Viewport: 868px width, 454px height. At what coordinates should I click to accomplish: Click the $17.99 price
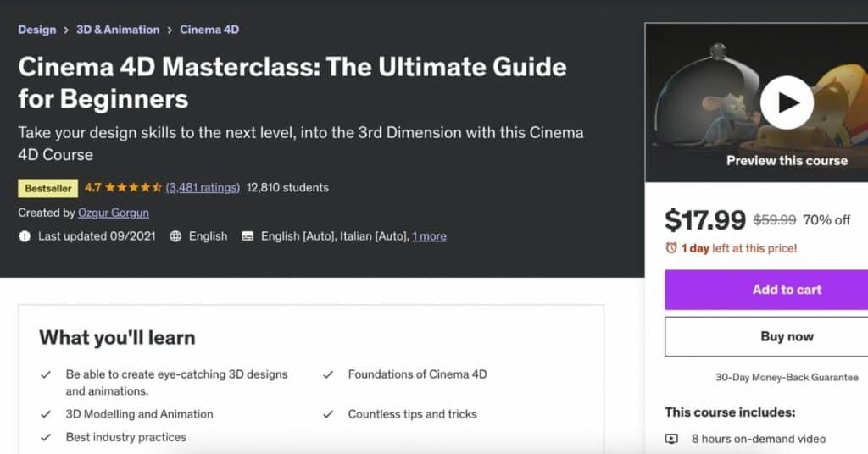pyautogui.click(x=705, y=219)
